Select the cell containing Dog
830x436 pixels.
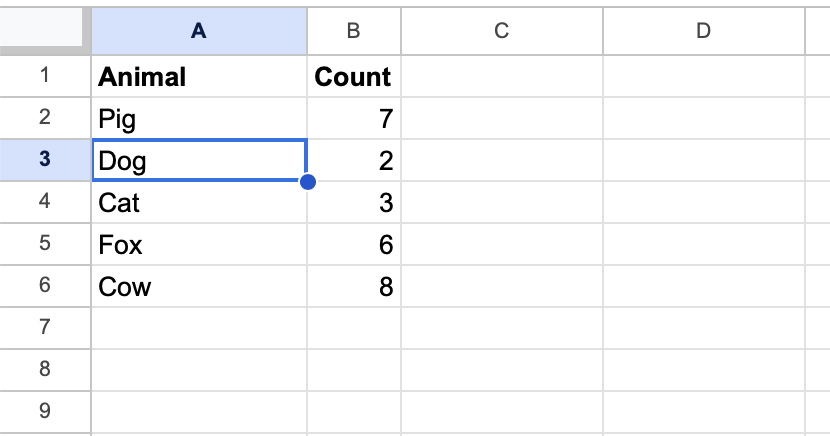tap(199, 161)
